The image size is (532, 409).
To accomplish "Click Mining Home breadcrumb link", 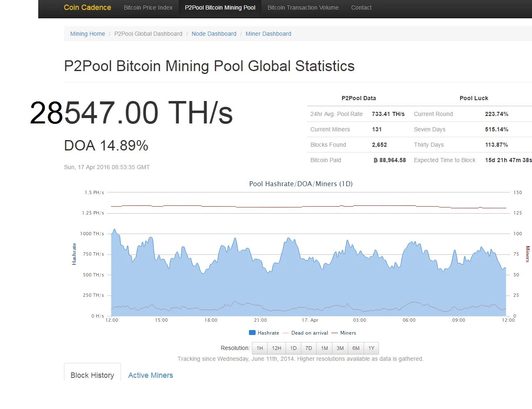I will pos(88,34).
